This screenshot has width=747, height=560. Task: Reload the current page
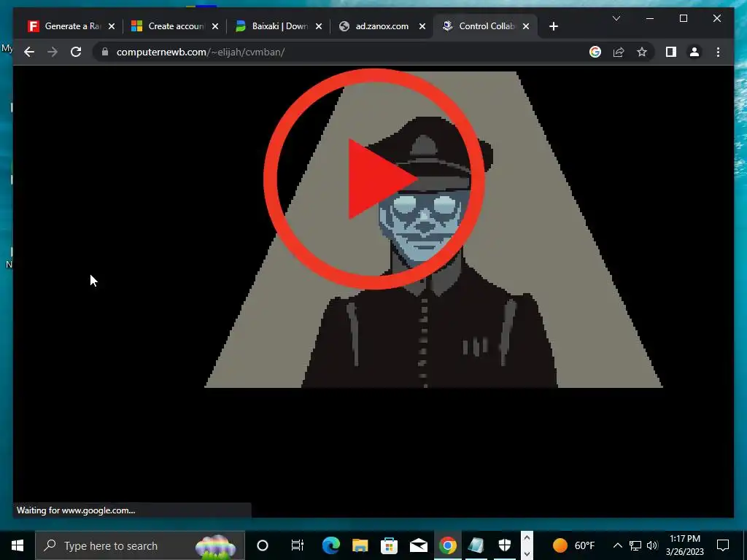point(76,52)
